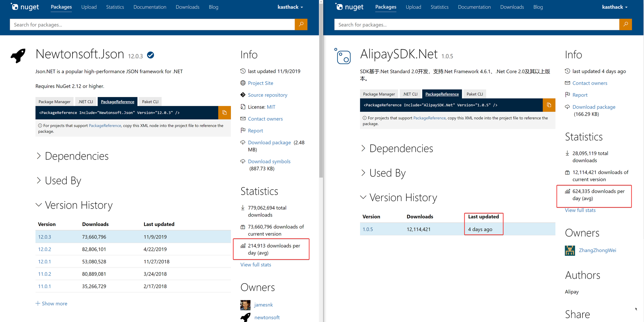The image size is (644, 322).
Task: Open Source repository link
Action: tap(268, 95)
